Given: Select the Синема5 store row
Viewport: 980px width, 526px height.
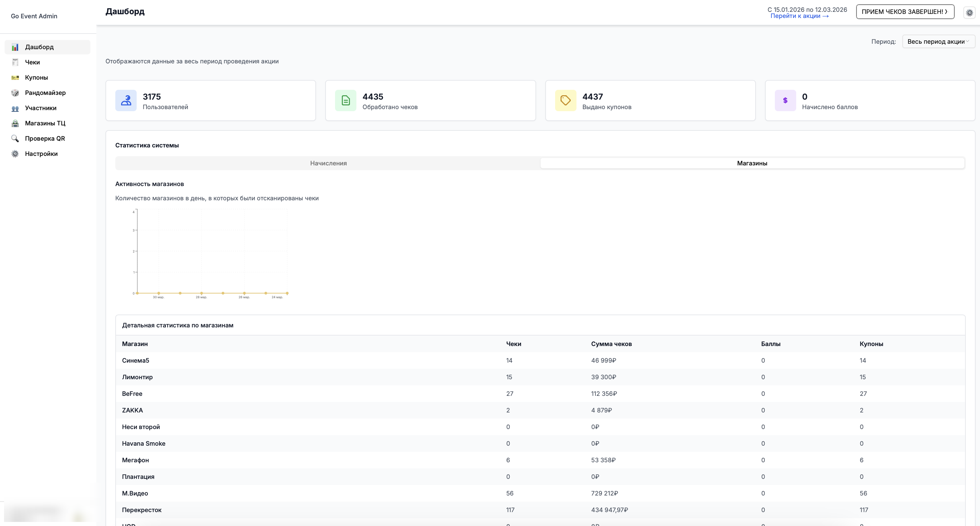Looking at the screenshot, I should coord(540,361).
